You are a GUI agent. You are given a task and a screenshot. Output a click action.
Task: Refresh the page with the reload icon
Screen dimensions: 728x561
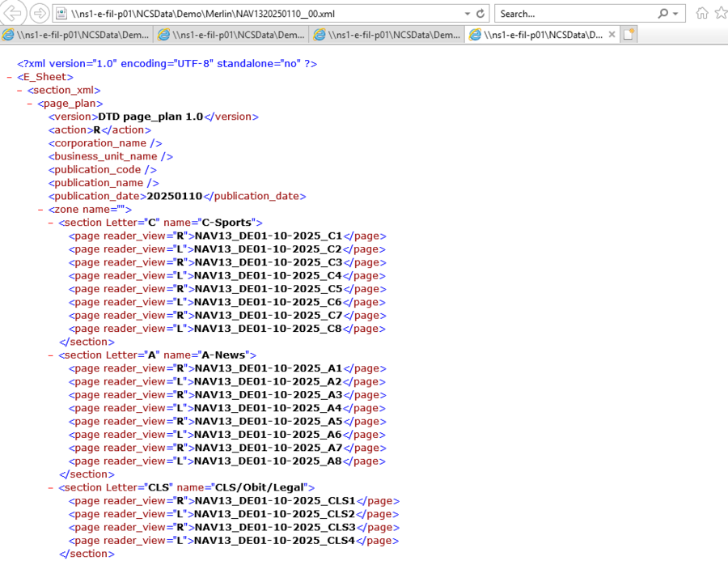click(x=480, y=14)
